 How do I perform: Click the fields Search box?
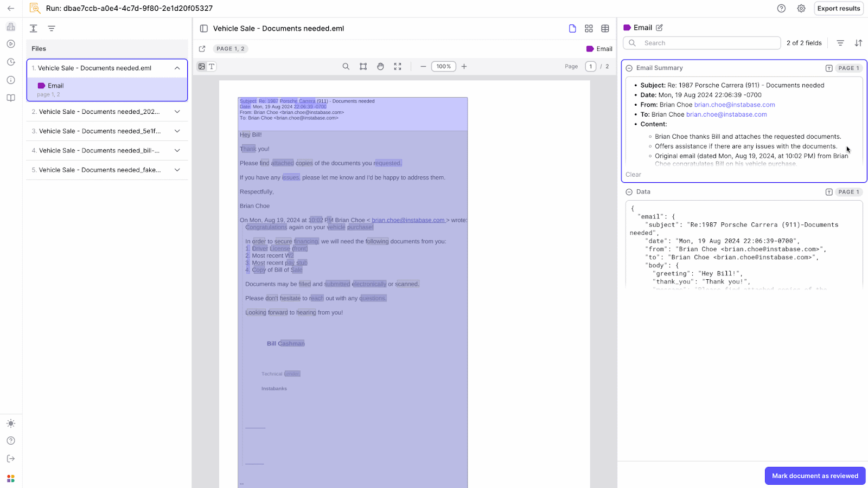pyautogui.click(x=701, y=43)
